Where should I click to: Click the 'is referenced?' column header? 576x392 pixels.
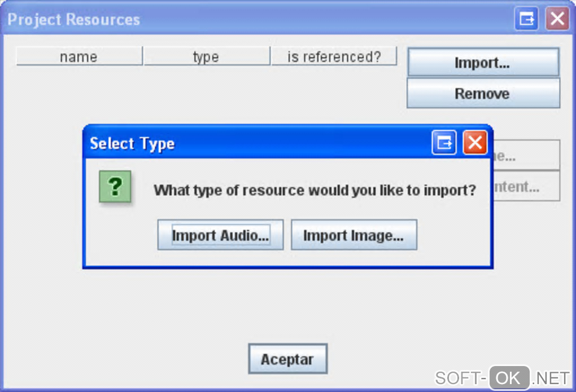[x=334, y=57]
